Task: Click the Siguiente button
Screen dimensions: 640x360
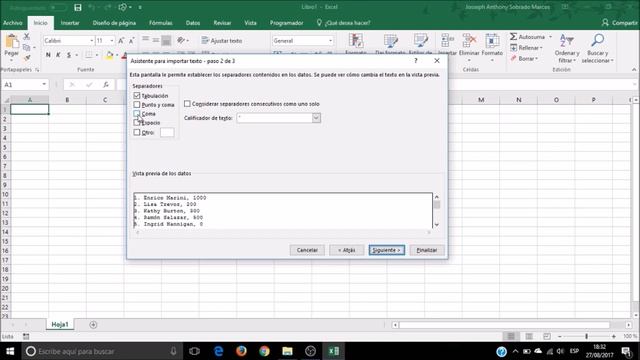Action: point(387,250)
